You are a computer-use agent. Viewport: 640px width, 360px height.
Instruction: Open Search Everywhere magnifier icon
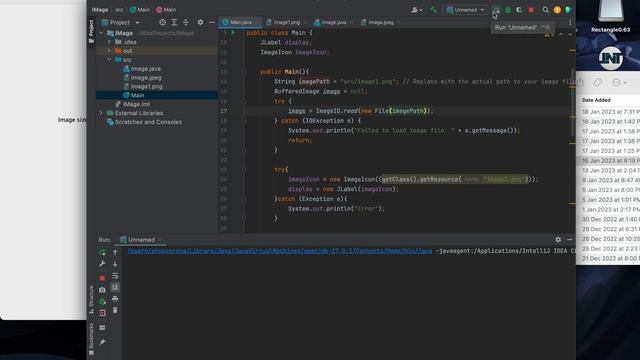coord(546,10)
